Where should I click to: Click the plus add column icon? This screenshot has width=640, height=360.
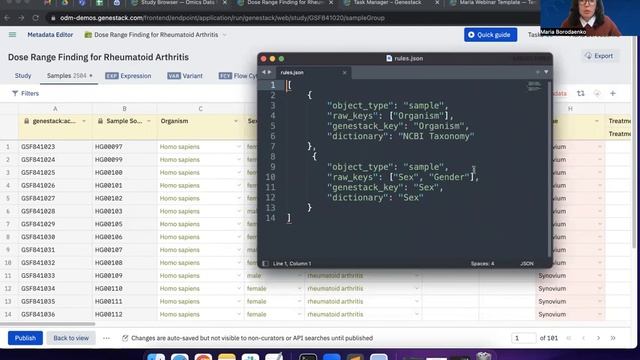[613, 93]
